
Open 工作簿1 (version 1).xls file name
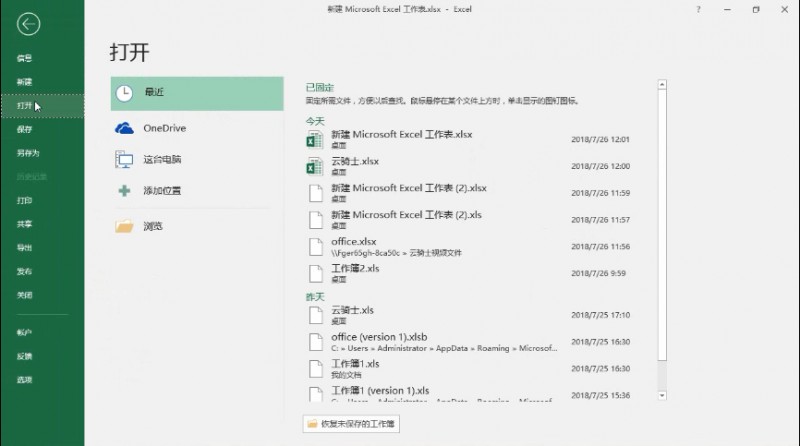(x=380, y=390)
